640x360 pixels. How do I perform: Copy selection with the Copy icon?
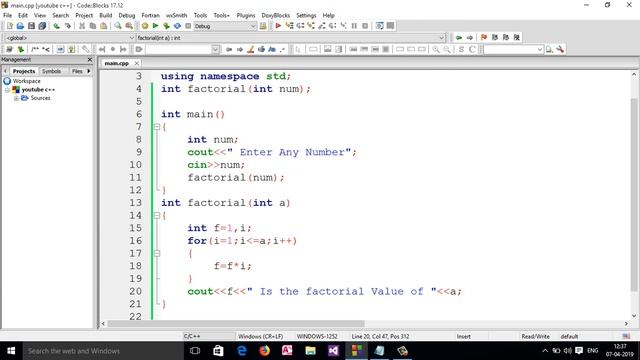pos(93,26)
